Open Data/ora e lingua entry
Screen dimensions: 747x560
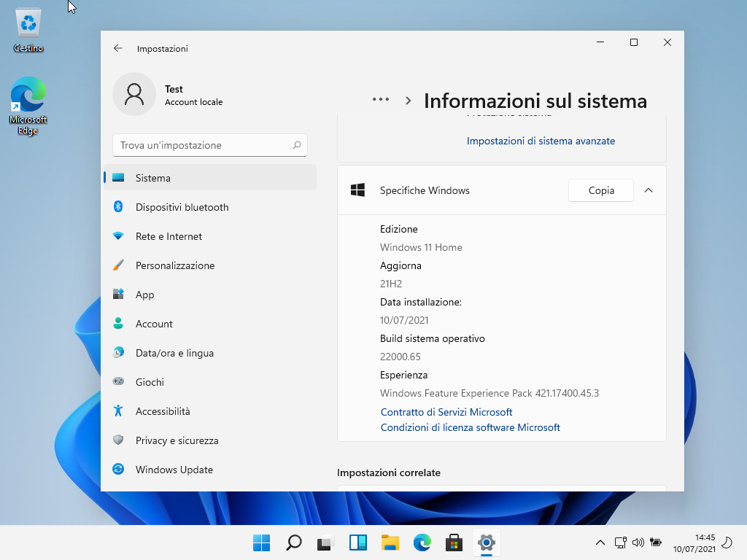tap(210, 352)
